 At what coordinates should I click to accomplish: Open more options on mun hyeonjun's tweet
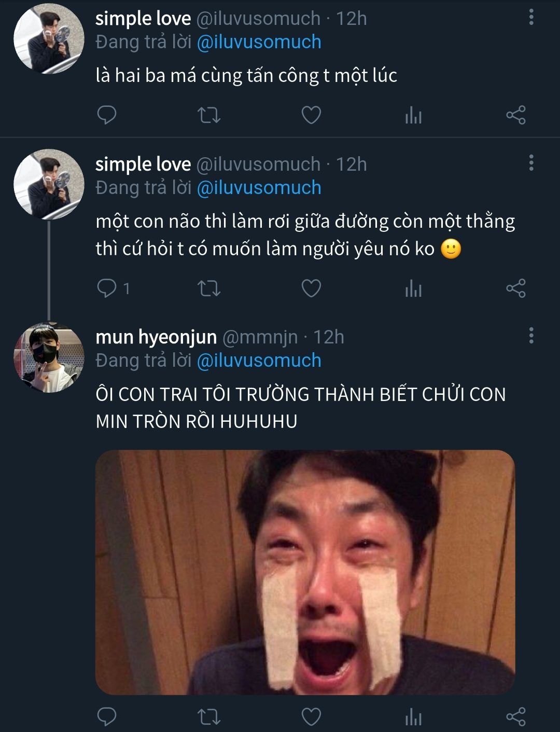[x=531, y=336]
